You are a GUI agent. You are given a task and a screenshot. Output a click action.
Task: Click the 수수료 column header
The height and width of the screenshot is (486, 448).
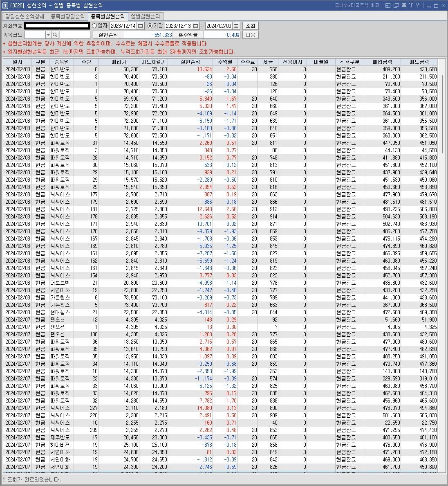click(247, 62)
